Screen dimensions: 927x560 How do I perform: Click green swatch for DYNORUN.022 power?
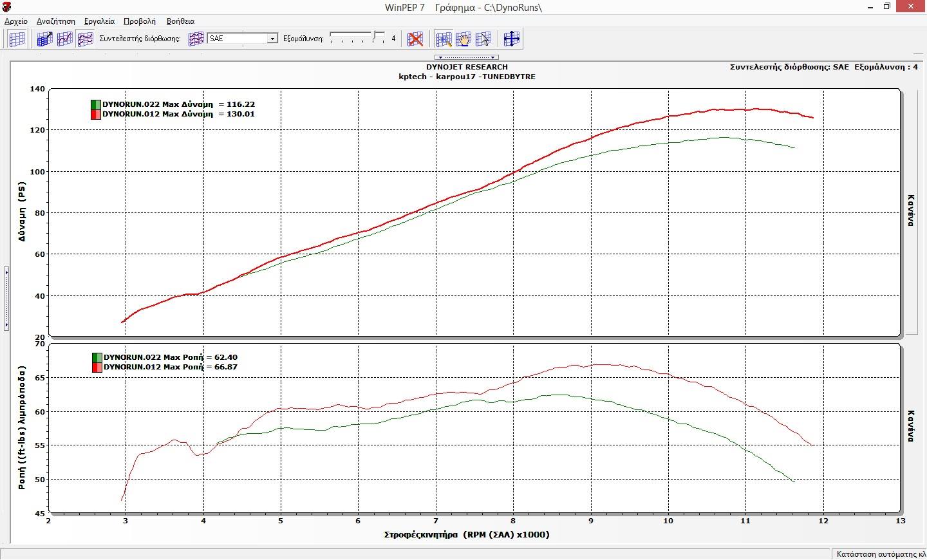tap(96, 104)
